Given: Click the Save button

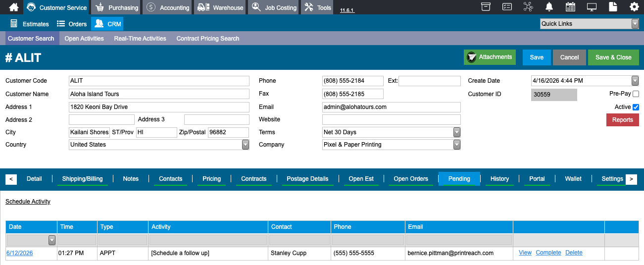Looking at the screenshot, I should coord(537,57).
